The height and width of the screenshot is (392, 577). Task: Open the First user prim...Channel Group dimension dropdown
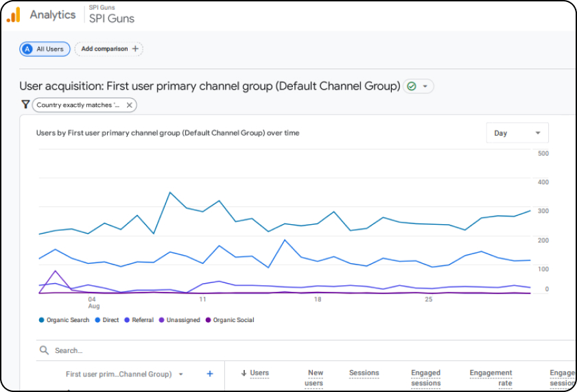124,374
